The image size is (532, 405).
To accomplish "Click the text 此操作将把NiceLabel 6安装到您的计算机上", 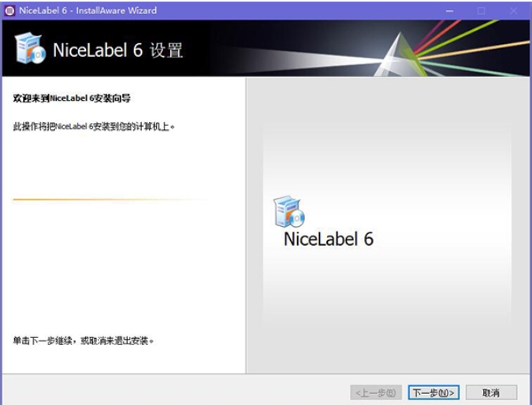I will (x=94, y=127).
